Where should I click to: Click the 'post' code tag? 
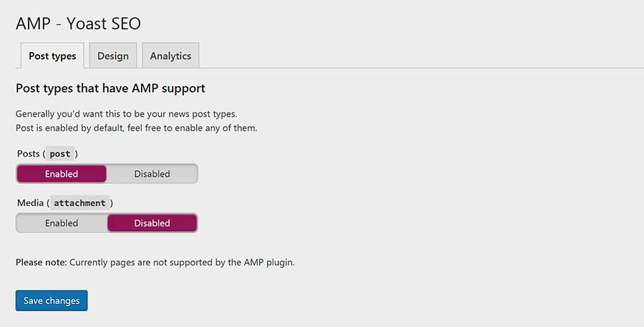60,154
